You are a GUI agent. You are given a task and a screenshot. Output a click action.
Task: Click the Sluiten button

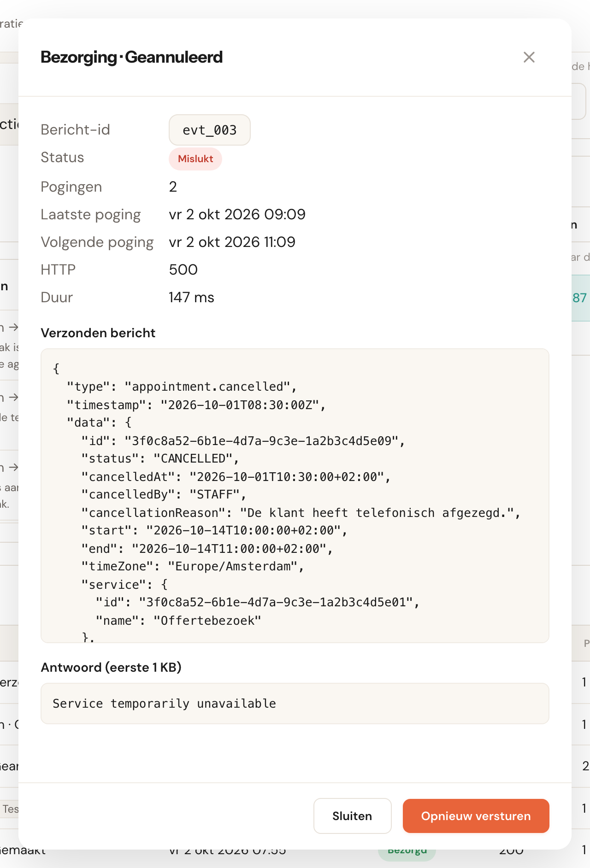point(352,816)
